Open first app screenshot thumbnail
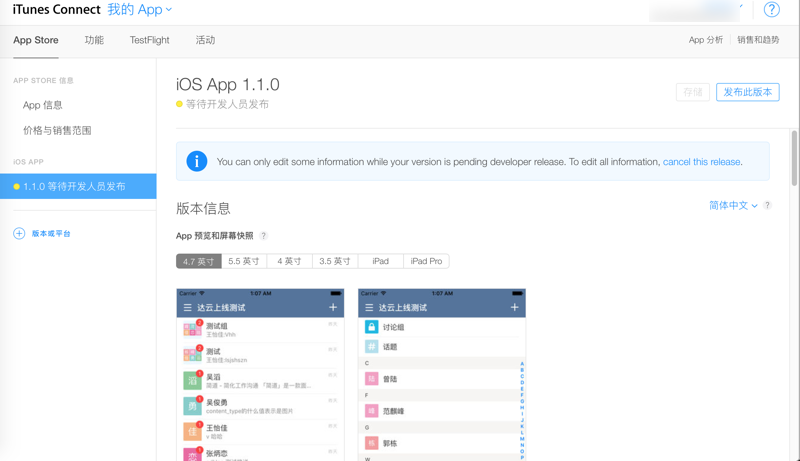 click(260, 375)
